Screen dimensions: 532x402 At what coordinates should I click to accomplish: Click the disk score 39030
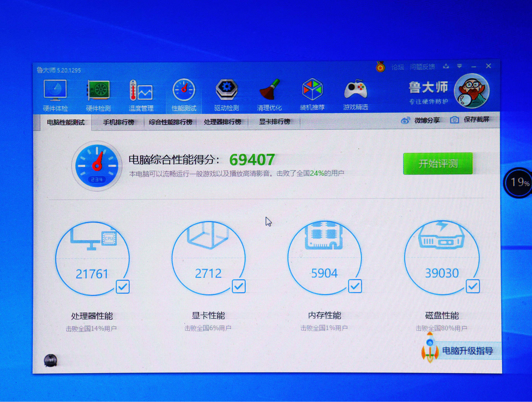coord(442,273)
